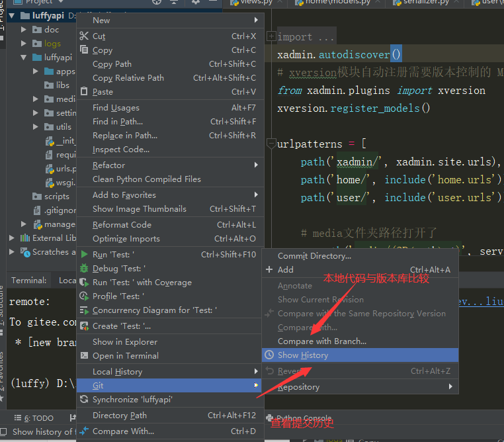This screenshot has height=442, width=504.
Task: Click the Run with Coverage icon
Action: [x=84, y=283]
